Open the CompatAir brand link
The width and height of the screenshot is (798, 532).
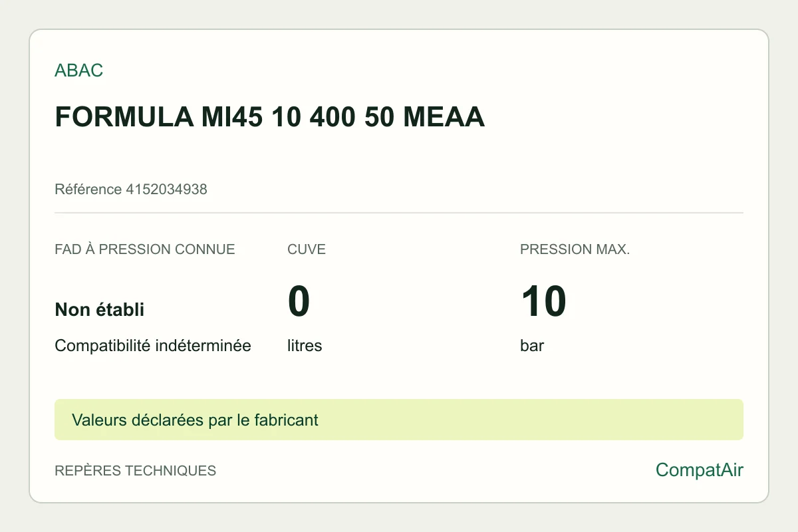point(700,470)
